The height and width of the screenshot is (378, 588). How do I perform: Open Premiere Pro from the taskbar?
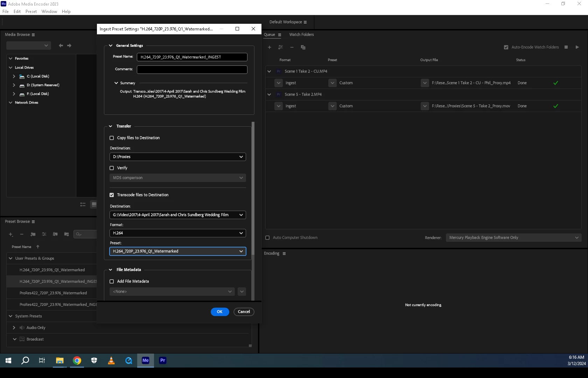[163, 360]
